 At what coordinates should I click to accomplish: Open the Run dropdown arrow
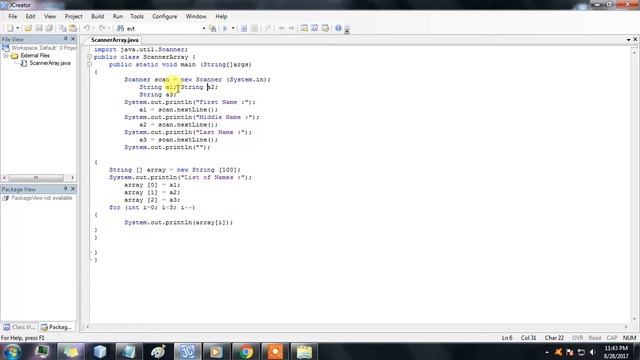click(233, 28)
